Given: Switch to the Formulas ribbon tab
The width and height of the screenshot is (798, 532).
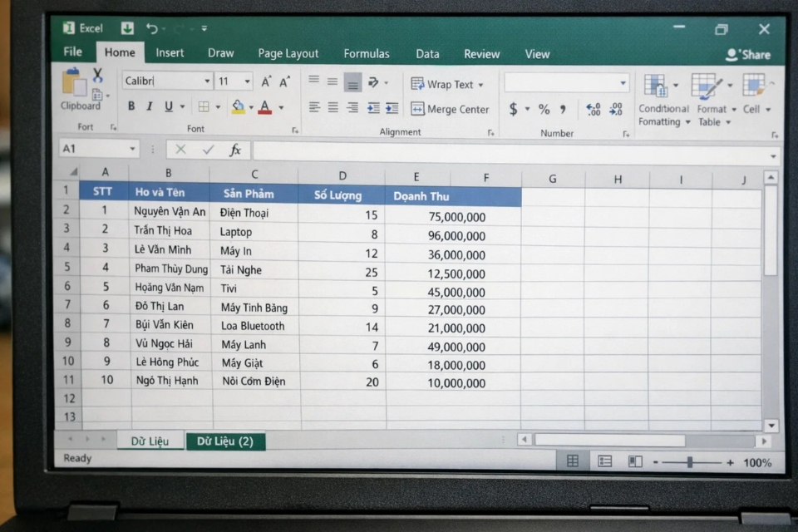Looking at the screenshot, I should (x=367, y=53).
